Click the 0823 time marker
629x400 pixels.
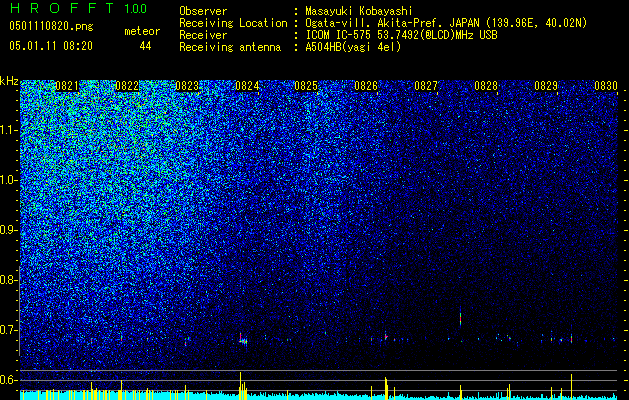pos(187,86)
